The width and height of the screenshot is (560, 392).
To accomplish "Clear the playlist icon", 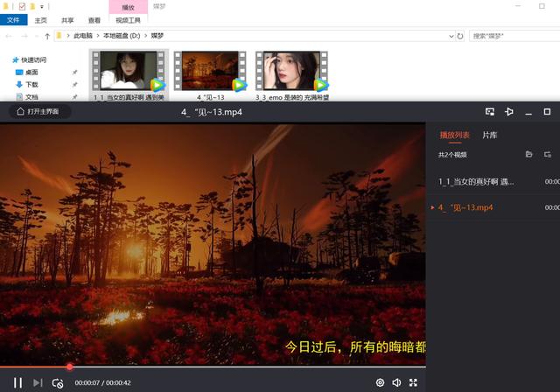I will 548,154.
